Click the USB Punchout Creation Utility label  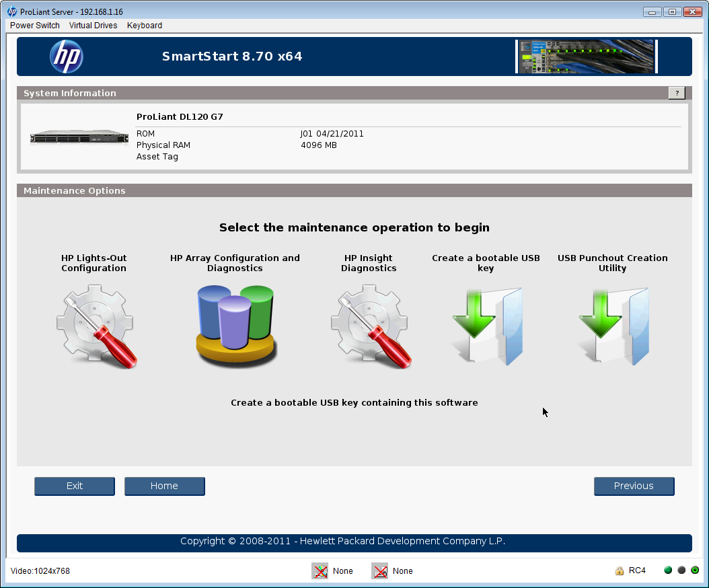click(x=613, y=263)
